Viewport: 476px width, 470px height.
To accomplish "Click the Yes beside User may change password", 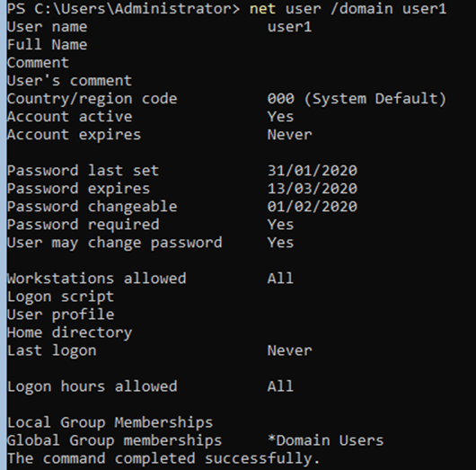I will [280, 243].
